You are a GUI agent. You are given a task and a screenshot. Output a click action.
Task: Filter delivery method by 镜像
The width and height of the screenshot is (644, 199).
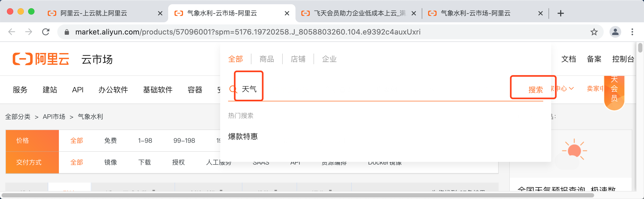point(111,162)
